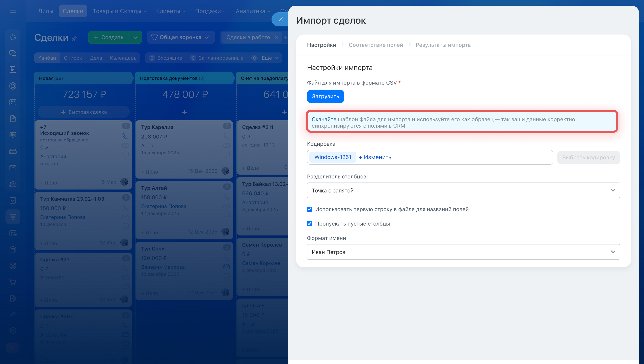Open the mail icon in left sidebar
644x364 pixels.
point(13,167)
